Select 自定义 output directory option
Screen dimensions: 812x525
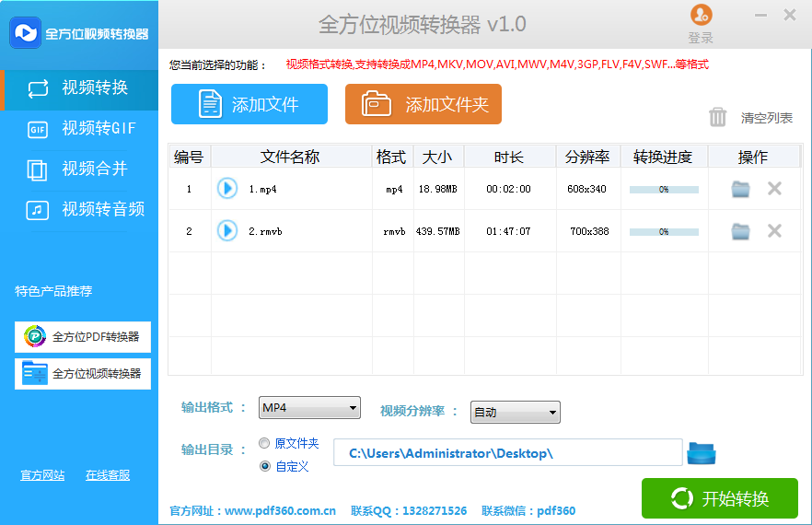click(265, 466)
